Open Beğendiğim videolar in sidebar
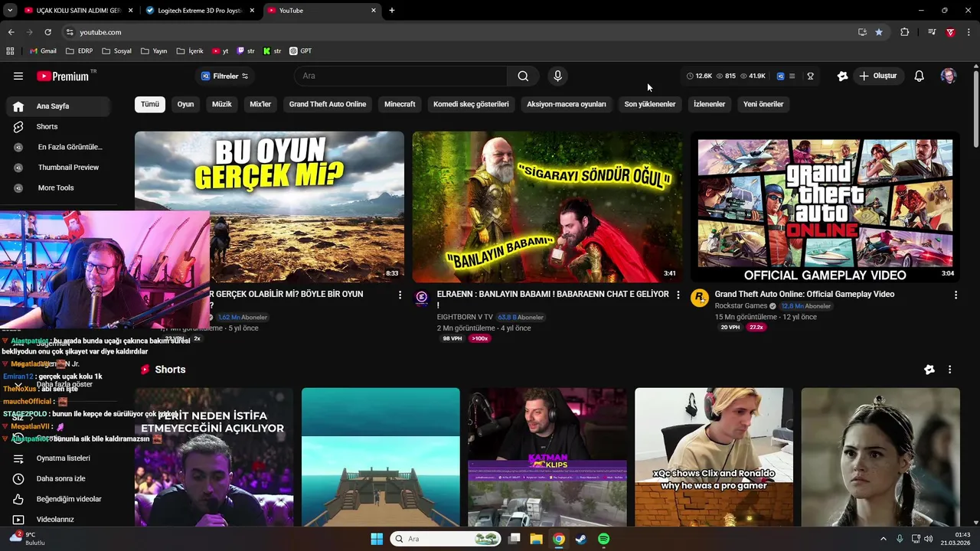 58,499
